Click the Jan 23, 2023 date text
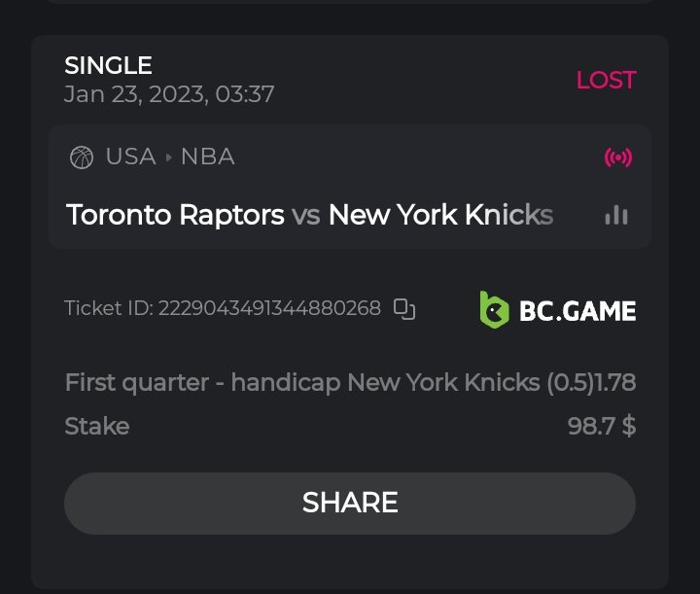The height and width of the screenshot is (594, 700). (168, 94)
